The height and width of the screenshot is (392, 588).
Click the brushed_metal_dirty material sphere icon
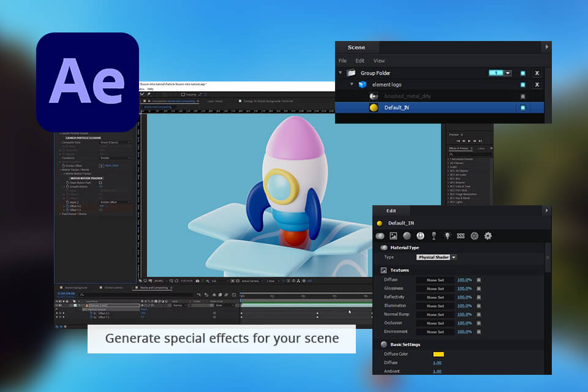point(374,96)
